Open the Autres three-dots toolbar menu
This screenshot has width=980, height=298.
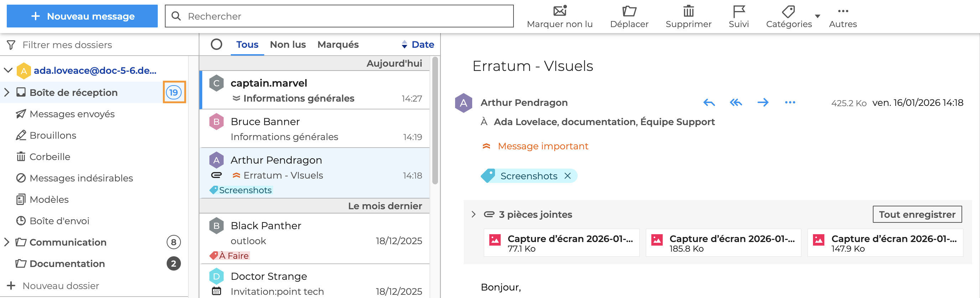click(x=843, y=11)
